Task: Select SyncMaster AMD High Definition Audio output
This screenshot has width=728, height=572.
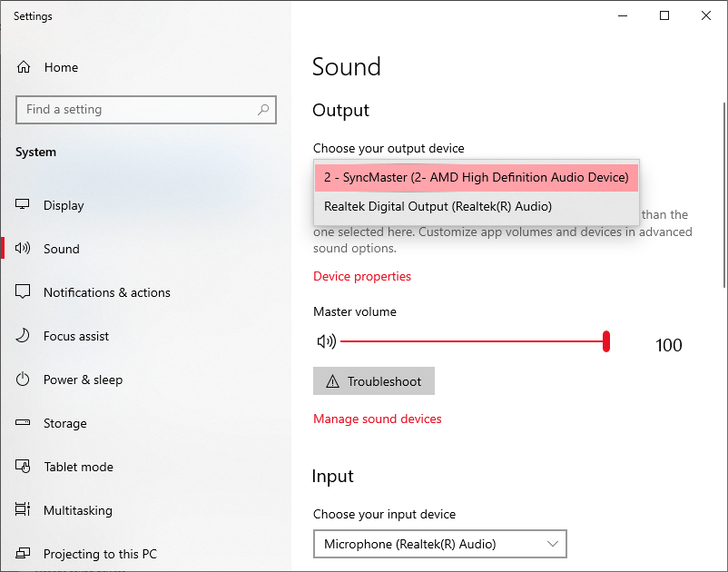Action: click(x=476, y=177)
